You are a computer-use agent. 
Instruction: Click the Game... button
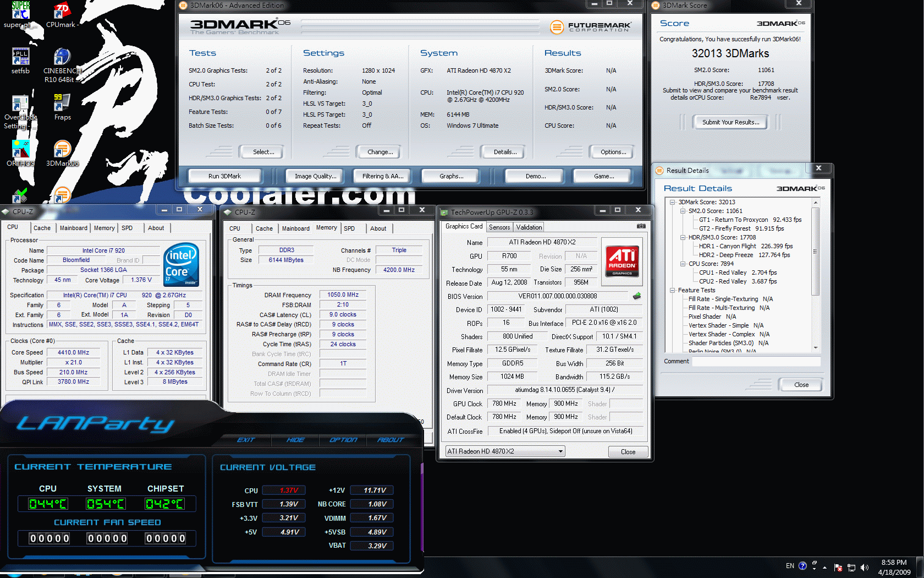(x=604, y=176)
